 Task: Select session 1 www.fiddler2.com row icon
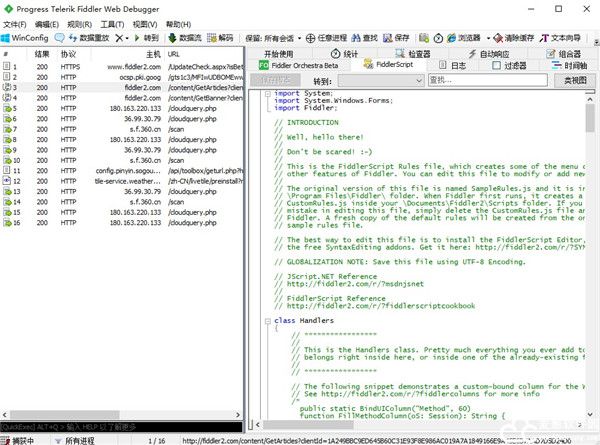click(7, 67)
